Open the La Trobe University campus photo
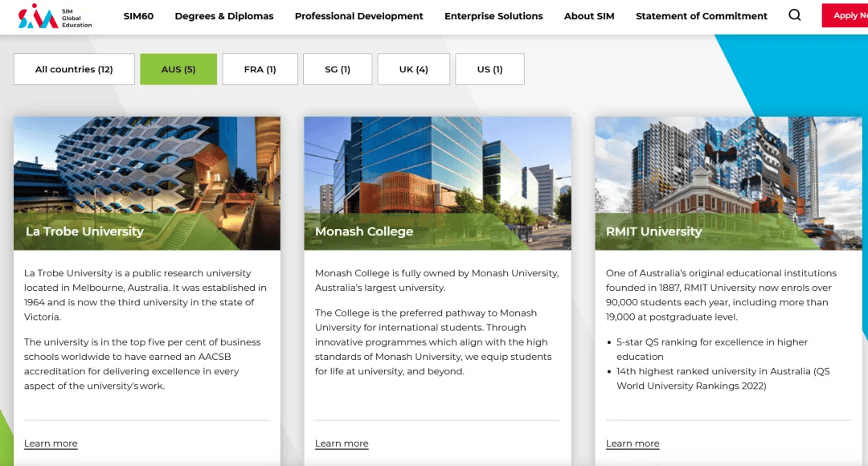 pos(147,183)
